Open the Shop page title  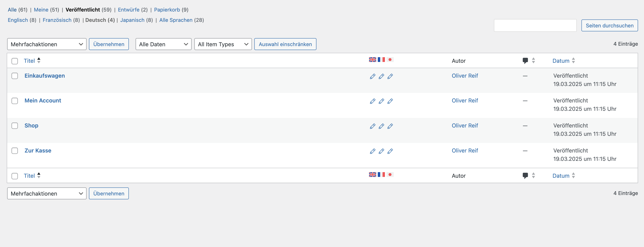(31, 125)
